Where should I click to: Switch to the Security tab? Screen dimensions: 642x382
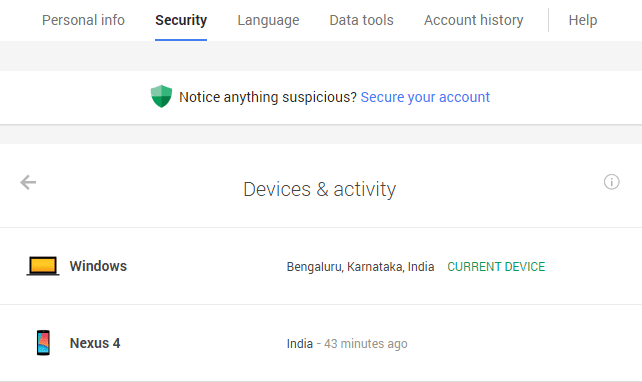tap(181, 20)
